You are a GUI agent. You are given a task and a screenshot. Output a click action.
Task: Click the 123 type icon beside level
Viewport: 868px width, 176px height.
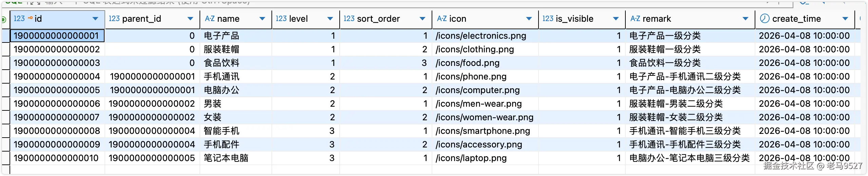281,19
